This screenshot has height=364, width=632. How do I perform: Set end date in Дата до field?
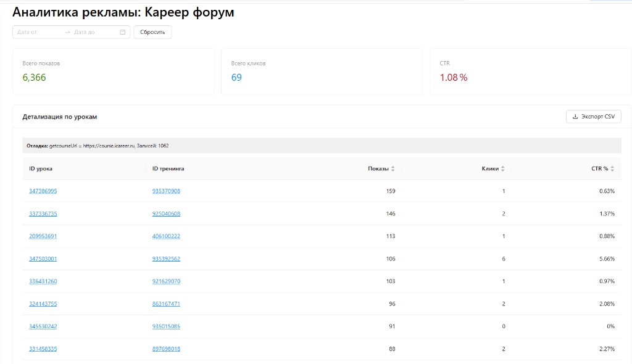pyautogui.click(x=94, y=32)
